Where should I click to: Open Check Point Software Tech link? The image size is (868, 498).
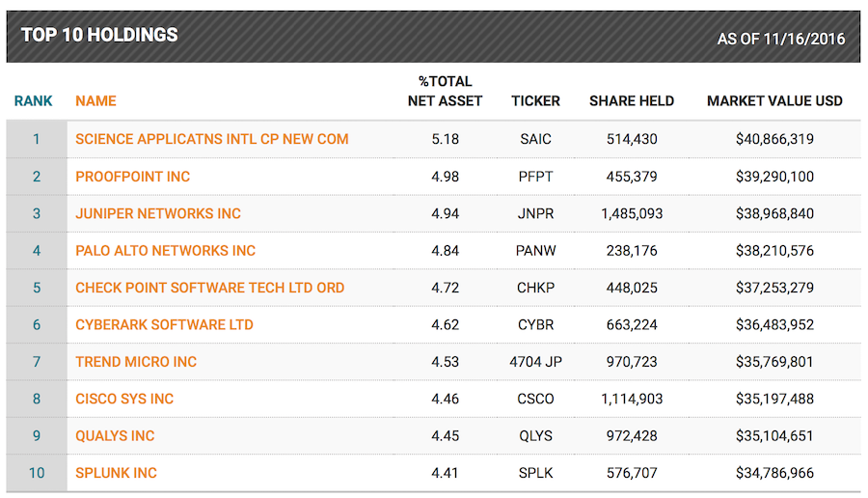tap(209, 288)
